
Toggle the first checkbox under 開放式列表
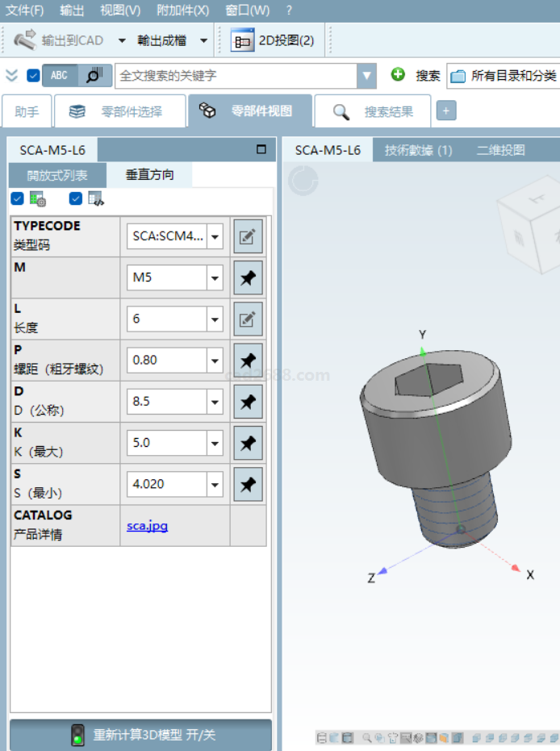pos(17,198)
